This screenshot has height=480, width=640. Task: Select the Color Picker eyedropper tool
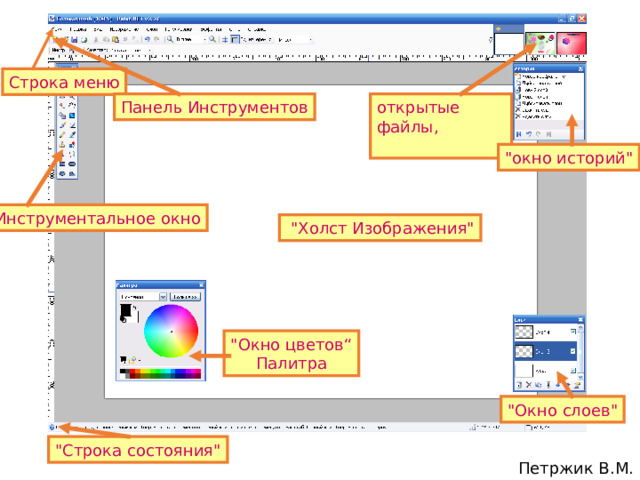(72, 135)
